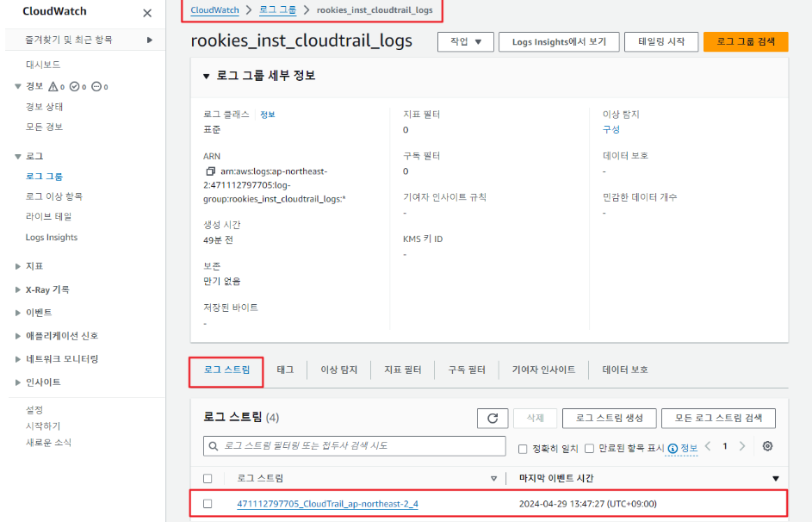Expand the 지표 sidebar section
The height and width of the screenshot is (522, 812).
18,266
